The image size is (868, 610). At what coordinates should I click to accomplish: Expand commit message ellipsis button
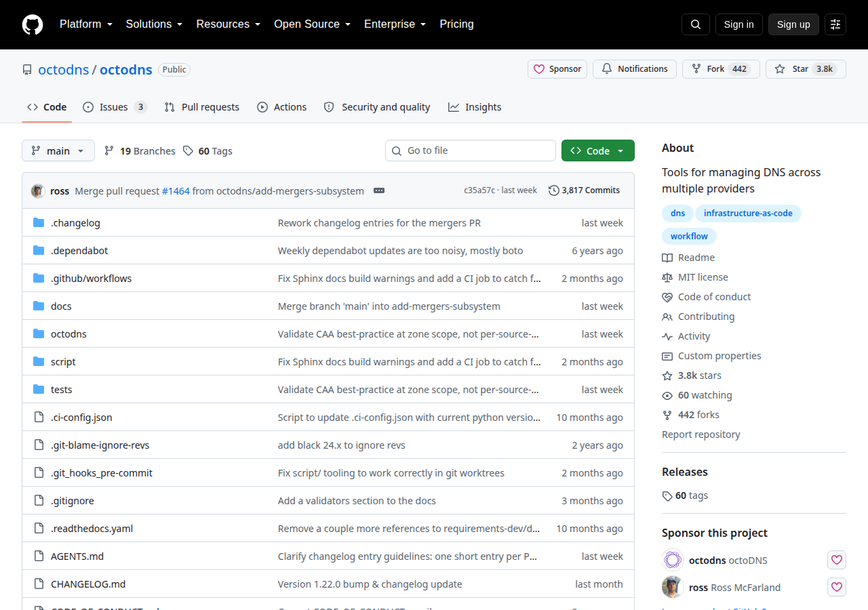click(379, 190)
